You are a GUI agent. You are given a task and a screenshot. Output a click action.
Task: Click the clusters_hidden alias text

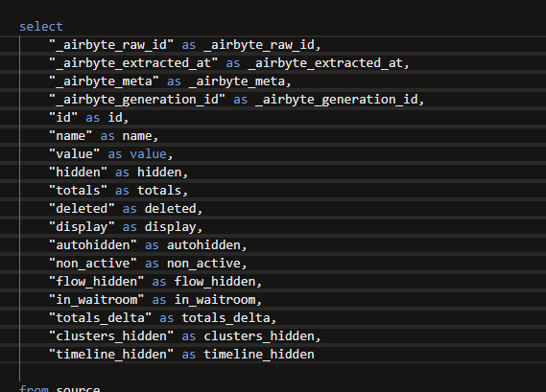(x=259, y=336)
